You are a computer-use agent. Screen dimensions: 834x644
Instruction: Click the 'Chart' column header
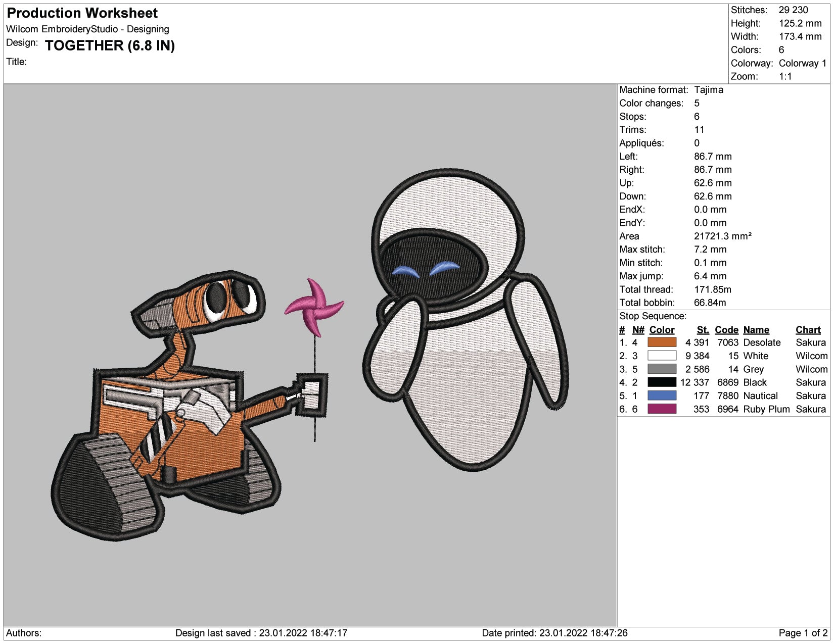pos(808,330)
